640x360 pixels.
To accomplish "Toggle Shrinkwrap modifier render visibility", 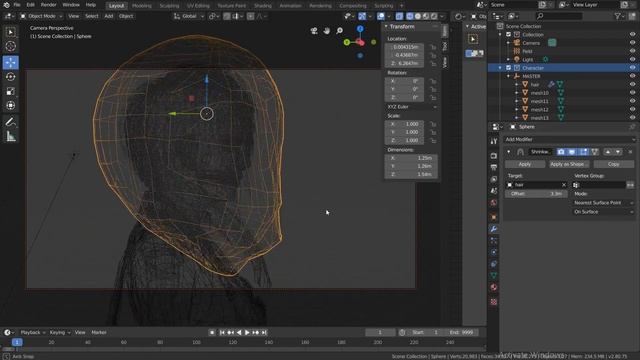I will pos(561,152).
